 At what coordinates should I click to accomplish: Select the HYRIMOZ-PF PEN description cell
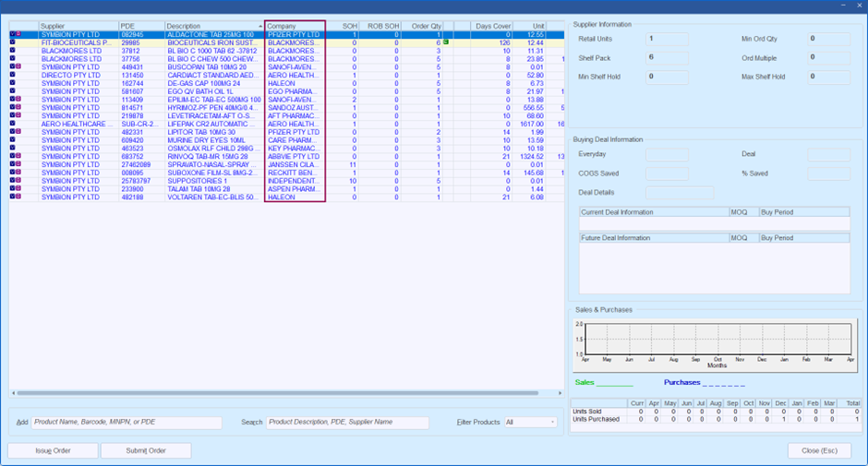click(x=215, y=107)
